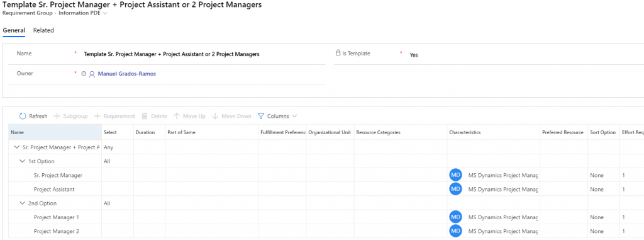Click the Subgroup plus icon
Screen dimensions: 644x240
pos(57,116)
